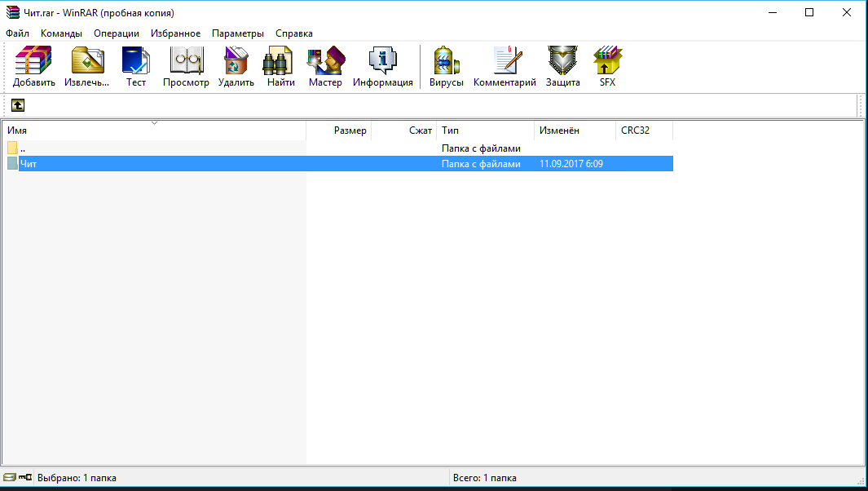868x491 pixels.
Task: Click the drive icon in status bar
Action: (x=10, y=477)
